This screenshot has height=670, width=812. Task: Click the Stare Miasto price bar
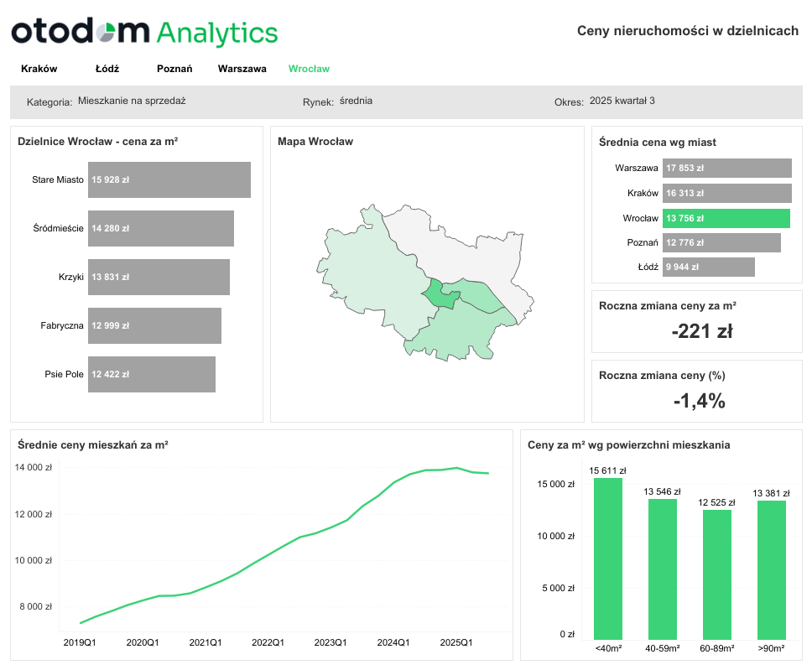[x=169, y=179]
